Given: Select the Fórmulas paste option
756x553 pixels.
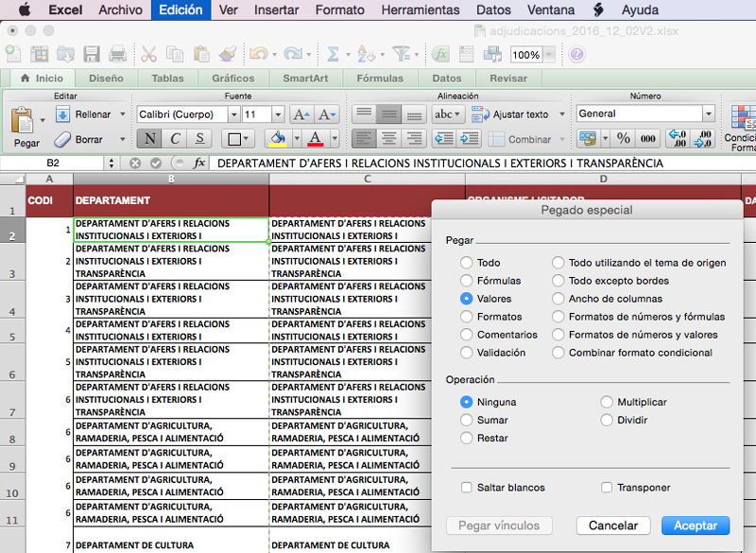Looking at the screenshot, I should tap(466, 281).
